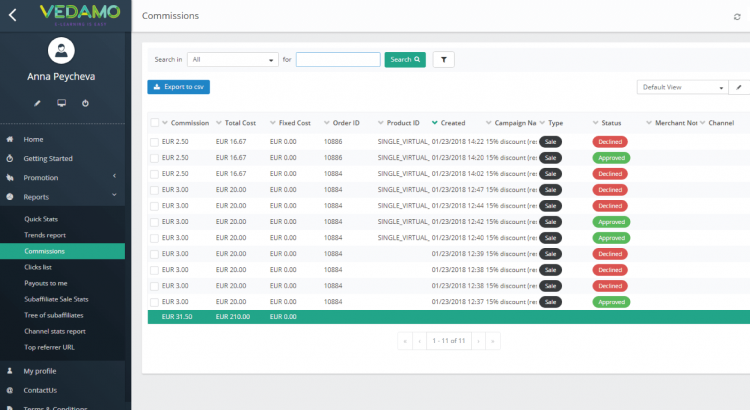750x410 pixels.
Task: Sort by the Status column header
Action: point(611,123)
